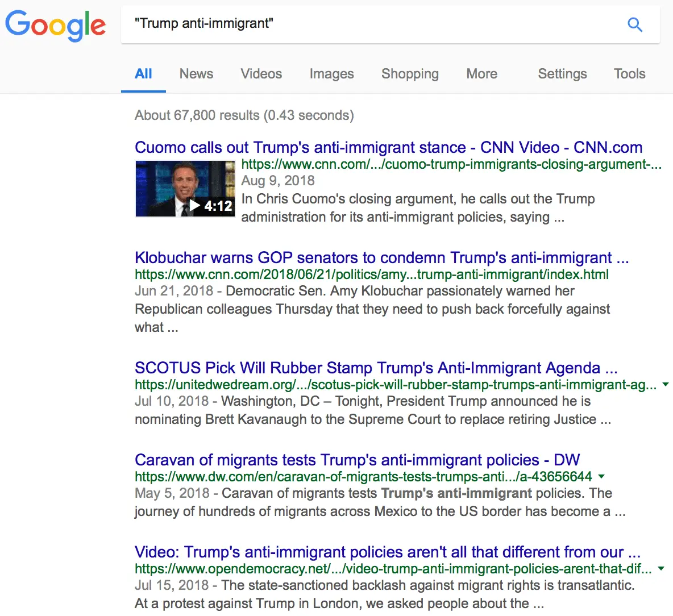The height and width of the screenshot is (616, 673).
Task: Open dropdown arrow next to dw.com URL
Action: click(601, 477)
